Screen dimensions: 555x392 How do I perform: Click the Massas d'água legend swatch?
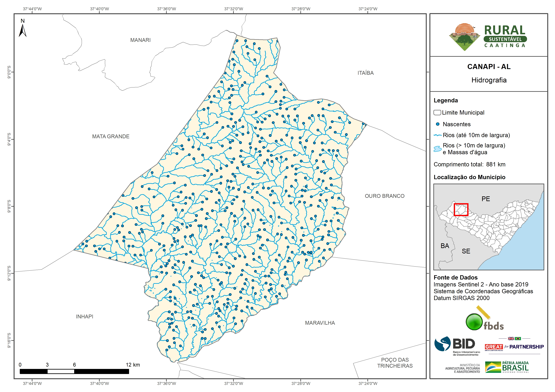[437, 149]
